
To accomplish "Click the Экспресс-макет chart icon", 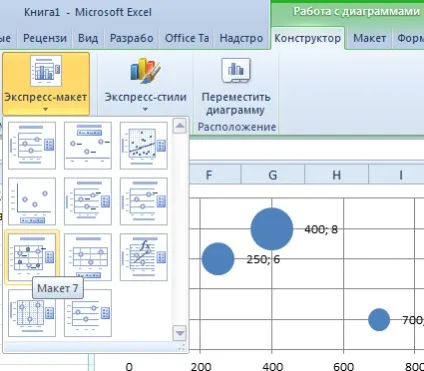I will coord(46,71).
